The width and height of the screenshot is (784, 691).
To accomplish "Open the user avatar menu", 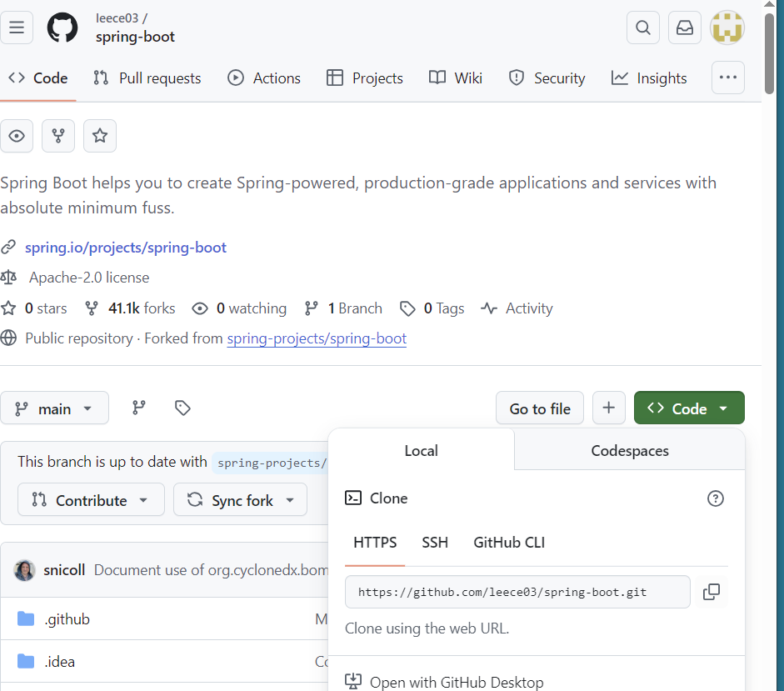I will (x=727, y=28).
